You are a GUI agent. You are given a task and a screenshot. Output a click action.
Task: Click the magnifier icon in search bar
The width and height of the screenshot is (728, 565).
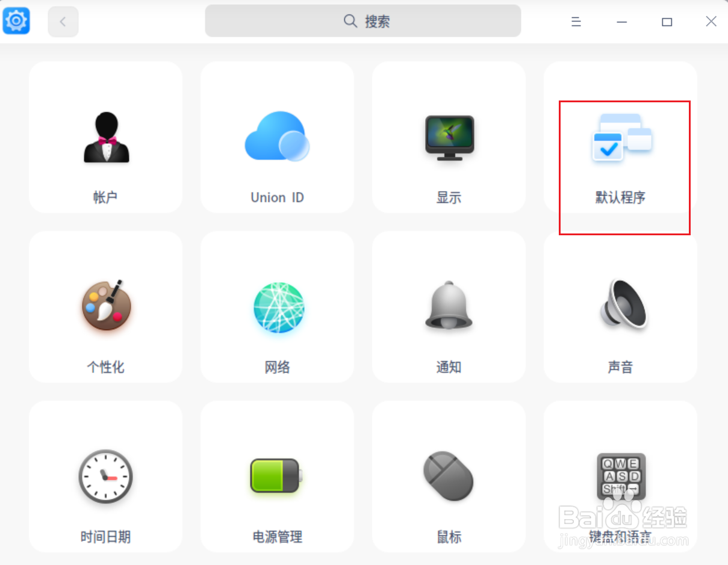coord(350,22)
